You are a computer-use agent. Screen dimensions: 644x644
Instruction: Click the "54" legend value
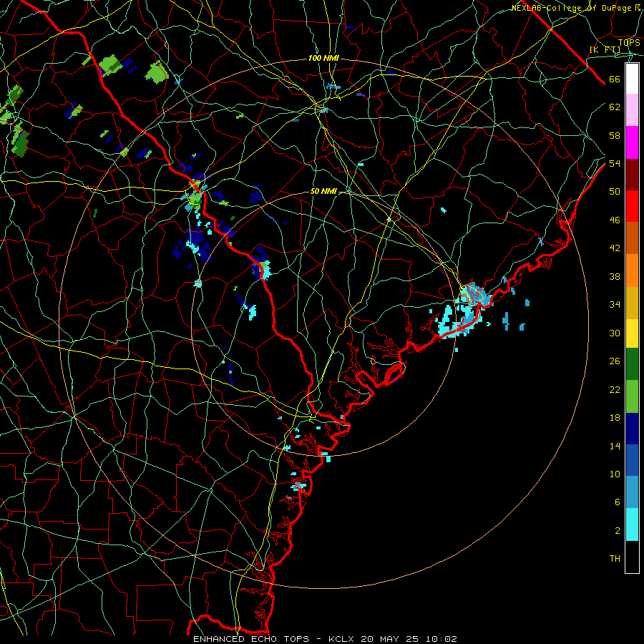(x=615, y=163)
